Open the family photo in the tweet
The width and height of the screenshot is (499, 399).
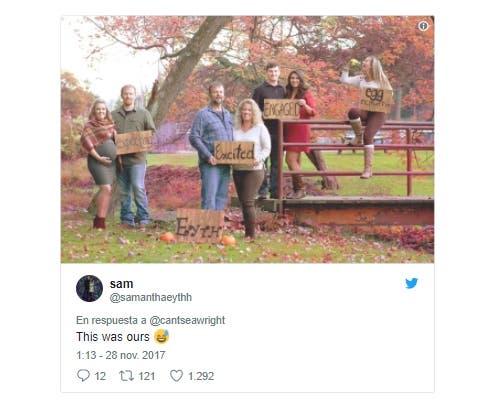click(247, 139)
